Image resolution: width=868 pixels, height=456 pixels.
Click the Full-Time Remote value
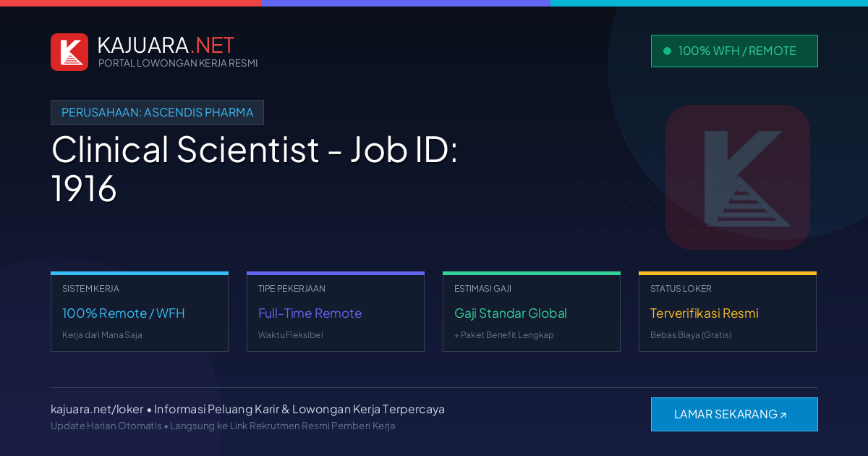pos(310,313)
